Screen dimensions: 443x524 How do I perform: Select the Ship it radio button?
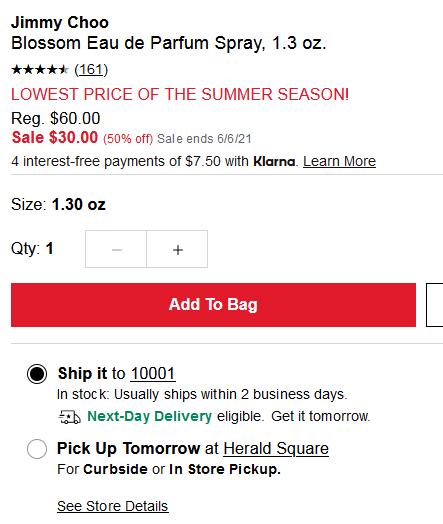(37, 374)
